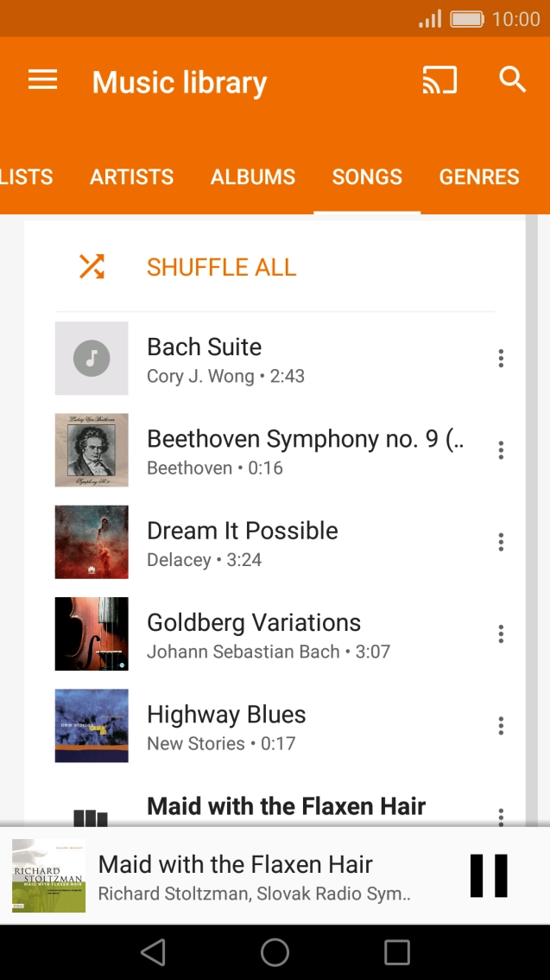Open the navigation drawer menu
This screenshot has height=980, width=550.
click(x=41, y=80)
